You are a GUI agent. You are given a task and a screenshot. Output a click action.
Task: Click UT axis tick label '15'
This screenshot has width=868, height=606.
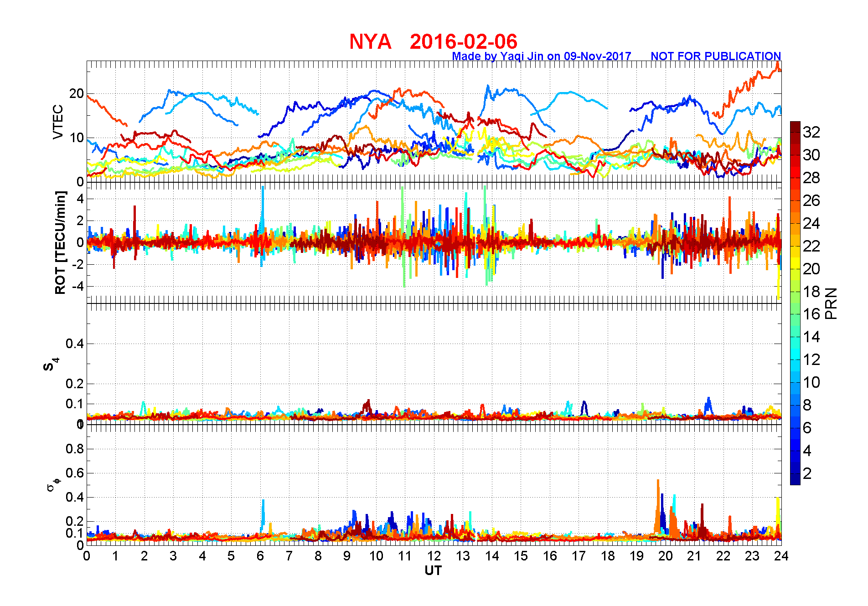pos(521,556)
